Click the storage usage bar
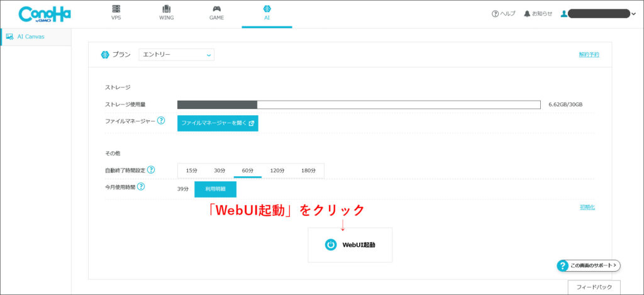Image resolution: width=644 pixels, height=295 pixels. pos(359,105)
